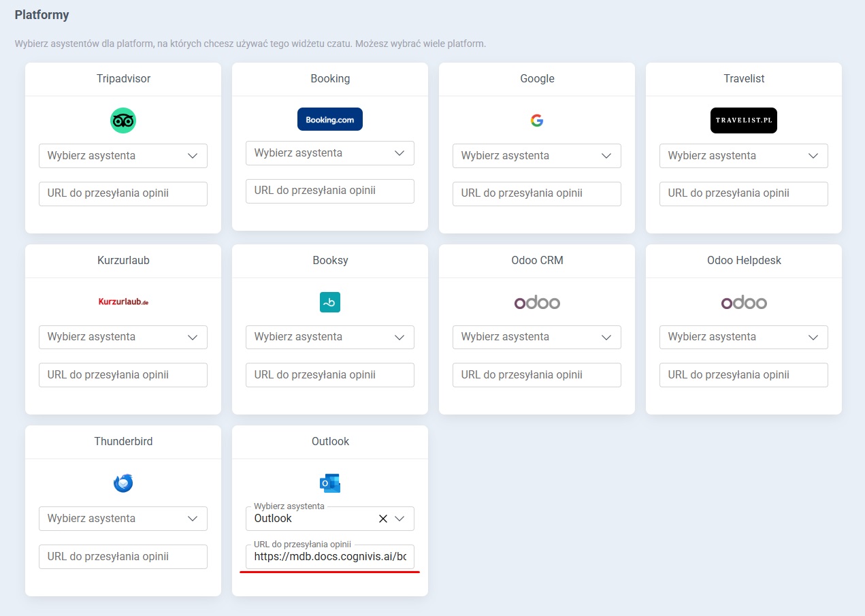
Task: Click the Outlook logo icon
Action: point(330,483)
